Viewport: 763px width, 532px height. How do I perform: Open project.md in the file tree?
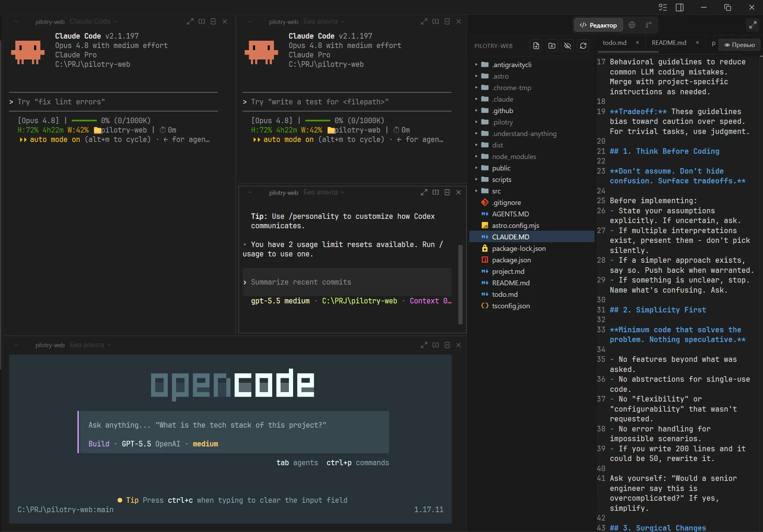[508, 271]
